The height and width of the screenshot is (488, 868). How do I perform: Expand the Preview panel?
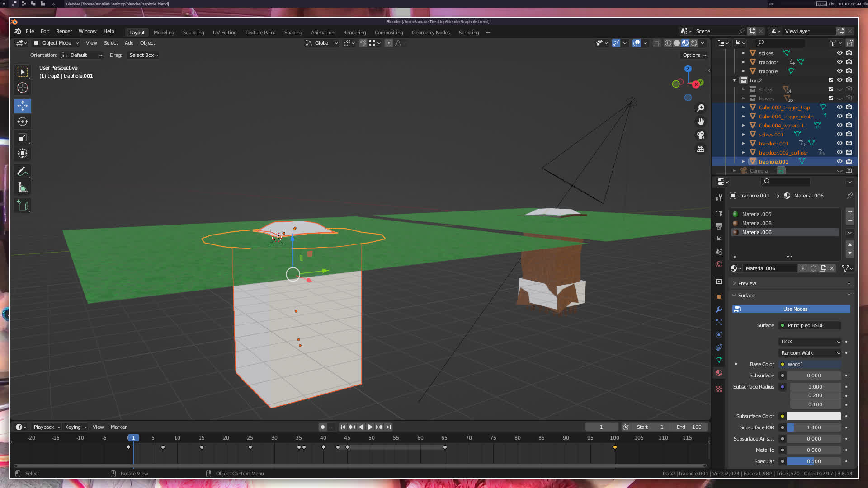pyautogui.click(x=747, y=283)
